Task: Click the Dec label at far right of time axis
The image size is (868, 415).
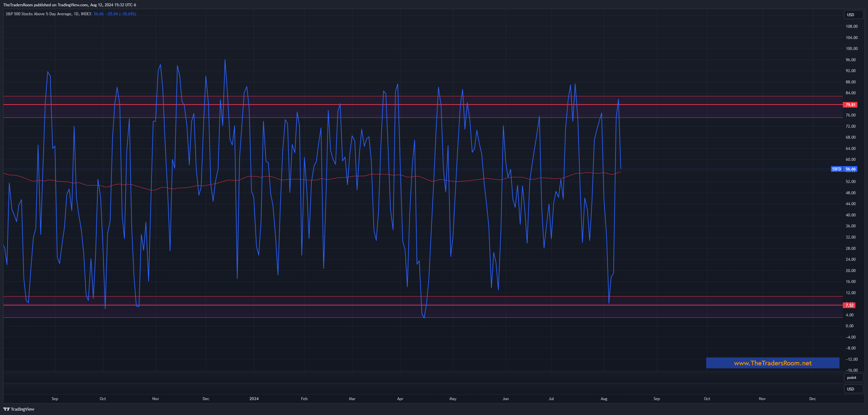Action: (x=812, y=398)
